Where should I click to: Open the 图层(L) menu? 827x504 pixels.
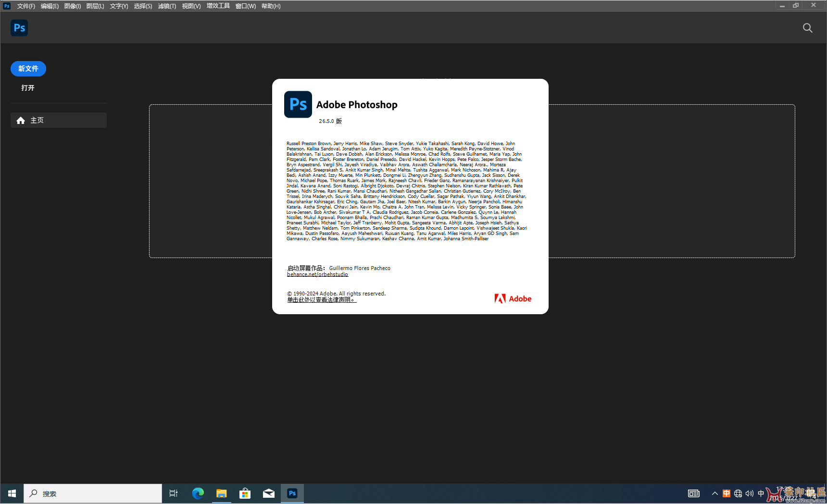[x=95, y=6]
